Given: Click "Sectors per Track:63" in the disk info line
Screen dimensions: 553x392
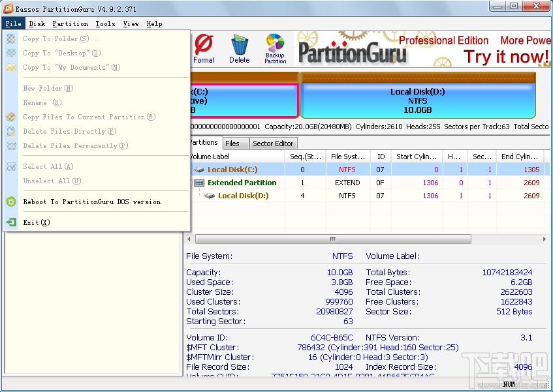Looking at the screenshot, I should (477, 127).
